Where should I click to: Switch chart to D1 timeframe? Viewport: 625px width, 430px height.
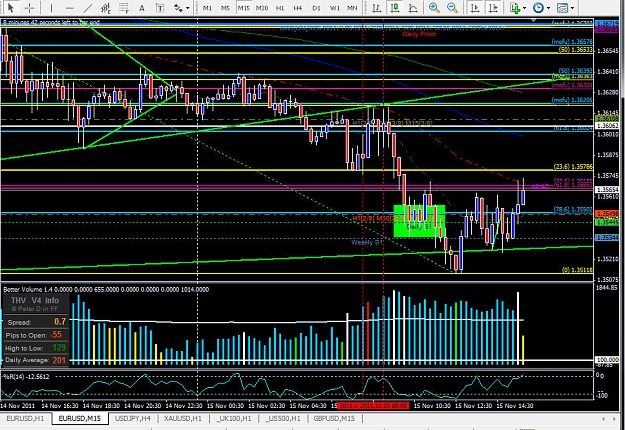[316, 8]
